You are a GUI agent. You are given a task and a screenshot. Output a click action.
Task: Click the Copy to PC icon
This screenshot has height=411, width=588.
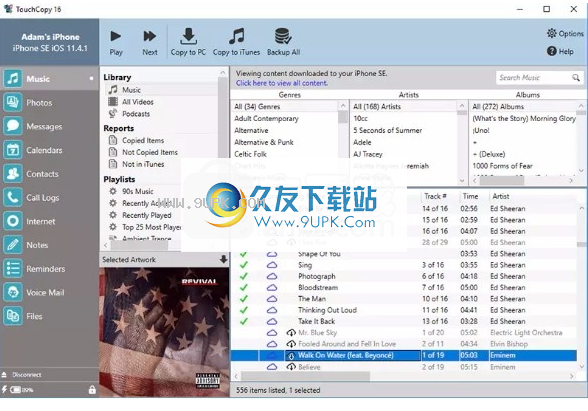pyautogui.click(x=188, y=36)
